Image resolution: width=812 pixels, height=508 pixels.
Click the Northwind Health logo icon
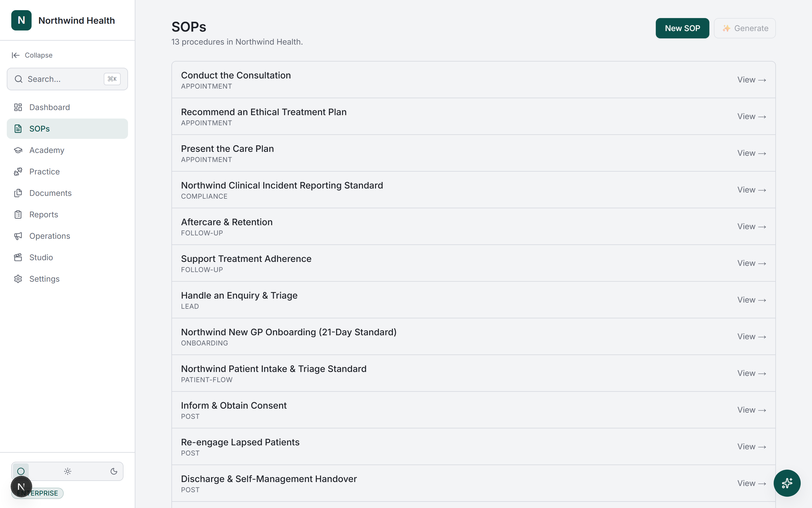21,20
